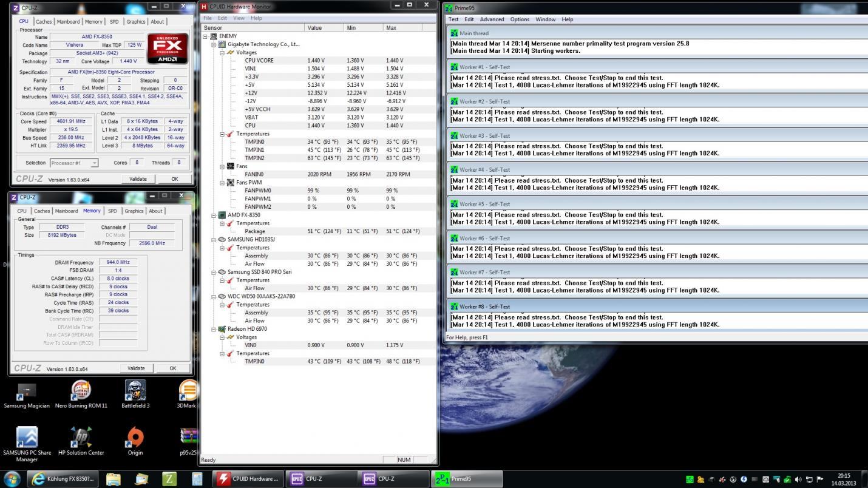This screenshot has width=868, height=488.
Task: Collapse the Radeon HD 6970 node
Action: (x=214, y=329)
